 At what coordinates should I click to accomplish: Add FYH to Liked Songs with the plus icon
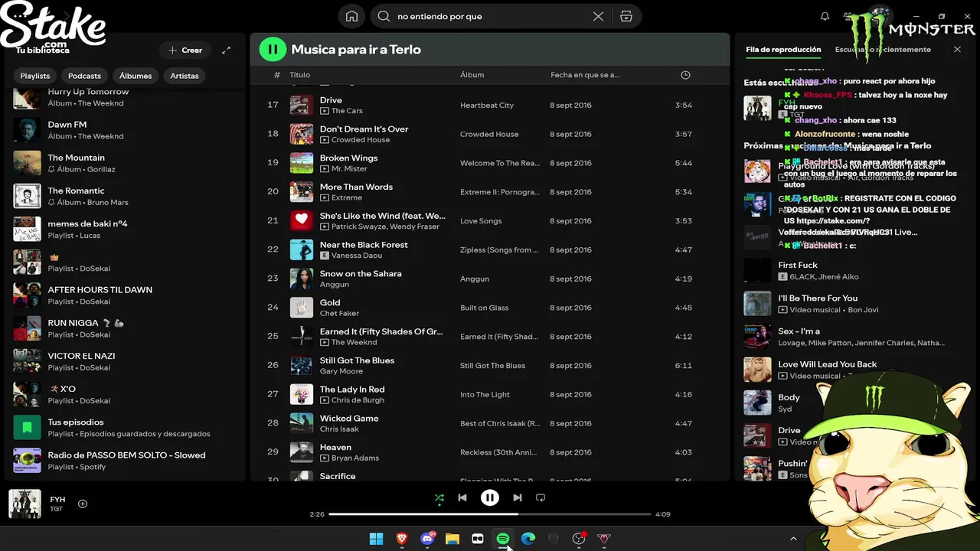tap(83, 504)
